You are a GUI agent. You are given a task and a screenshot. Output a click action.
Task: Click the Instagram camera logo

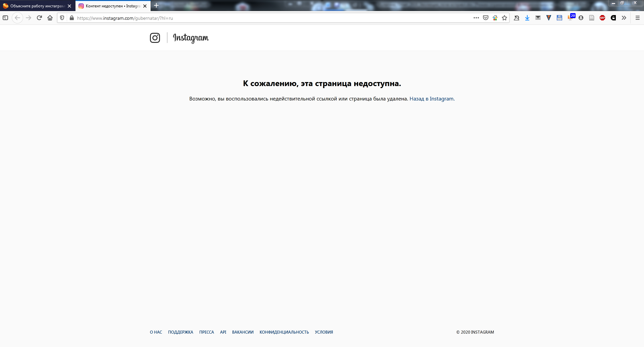[x=155, y=38]
